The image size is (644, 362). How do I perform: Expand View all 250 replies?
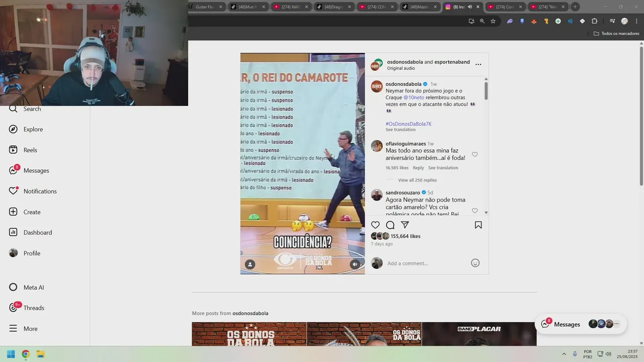point(417,180)
